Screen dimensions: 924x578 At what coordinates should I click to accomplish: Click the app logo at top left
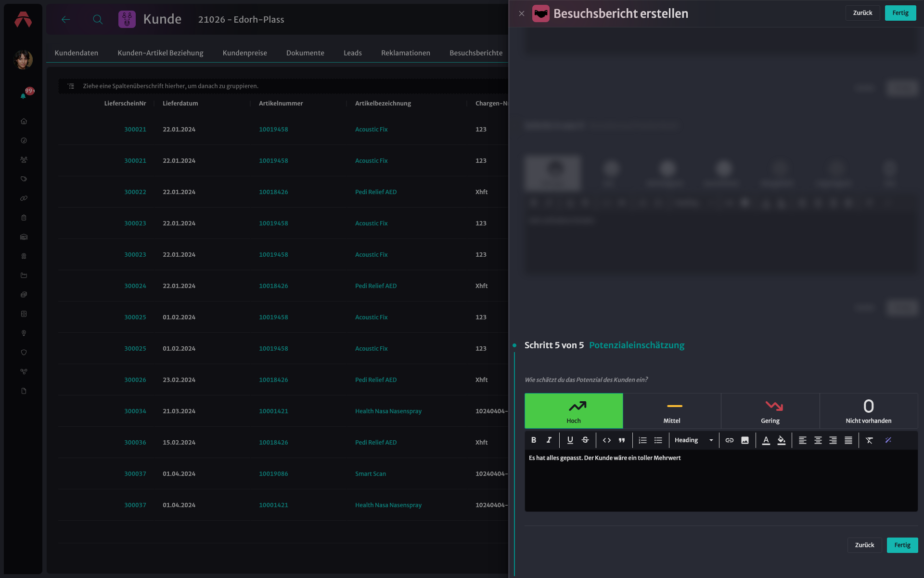pyautogui.click(x=23, y=19)
